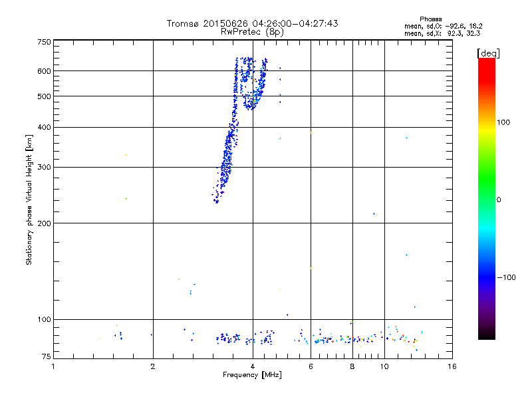Click the y-axis tick label '400'
Image resolution: width=532 pixels, height=399 pixels.
tap(44, 128)
